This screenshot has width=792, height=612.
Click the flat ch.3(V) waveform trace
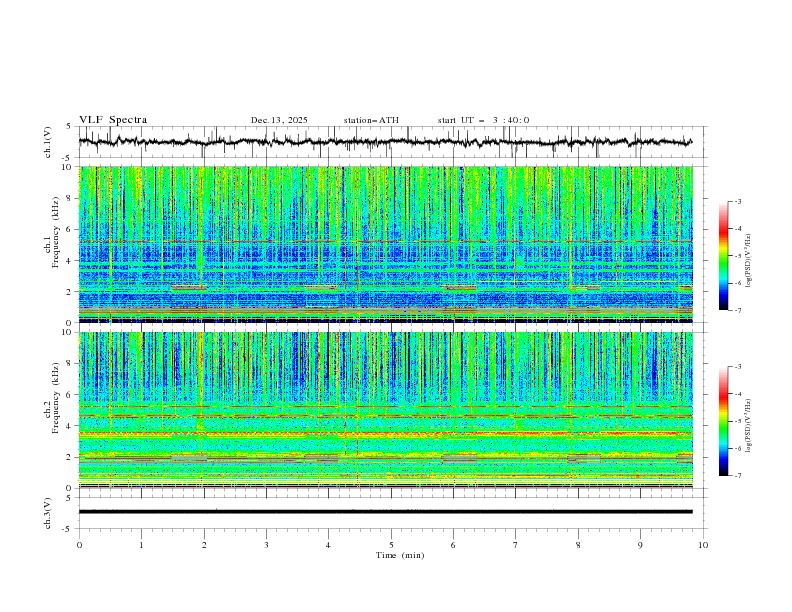(390, 511)
